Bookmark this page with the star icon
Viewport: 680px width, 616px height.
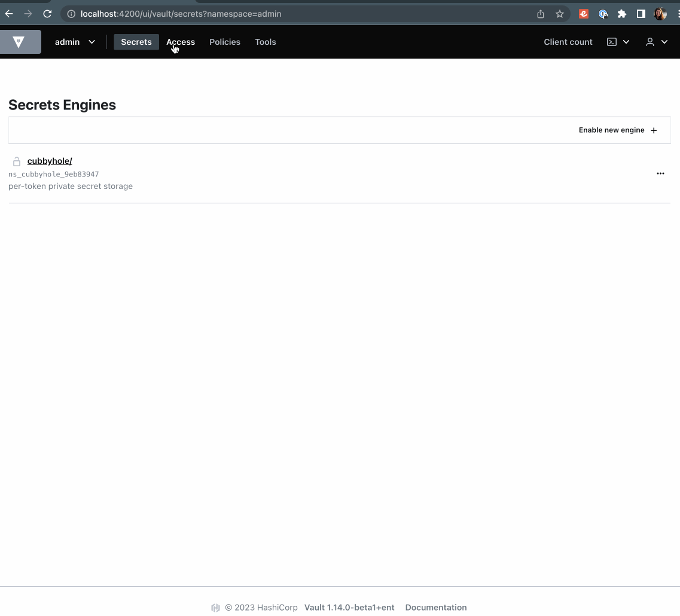click(559, 14)
